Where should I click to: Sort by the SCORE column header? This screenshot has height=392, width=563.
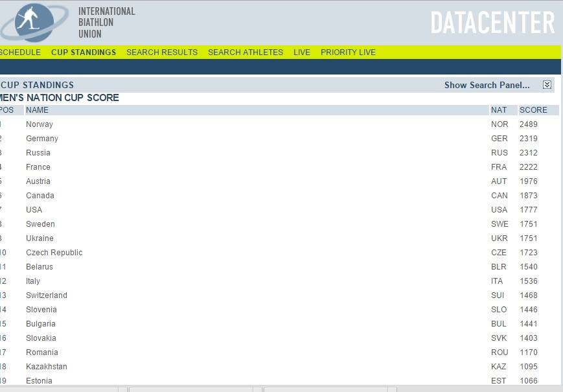click(x=533, y=110)
